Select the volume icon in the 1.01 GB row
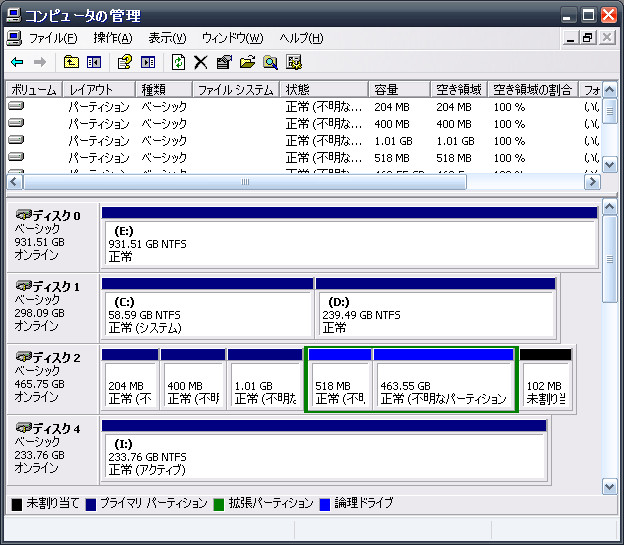Screen dimensions: 624x545 (x=16, y=140)
